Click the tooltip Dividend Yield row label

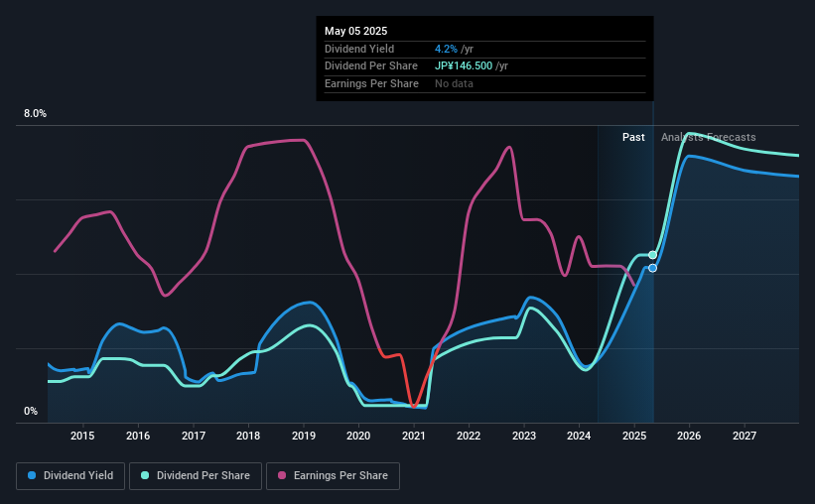[x=359, y=49]
